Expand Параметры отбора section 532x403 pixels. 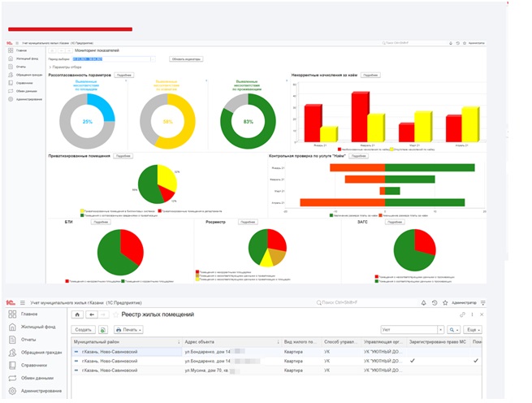tap(65, 67)
